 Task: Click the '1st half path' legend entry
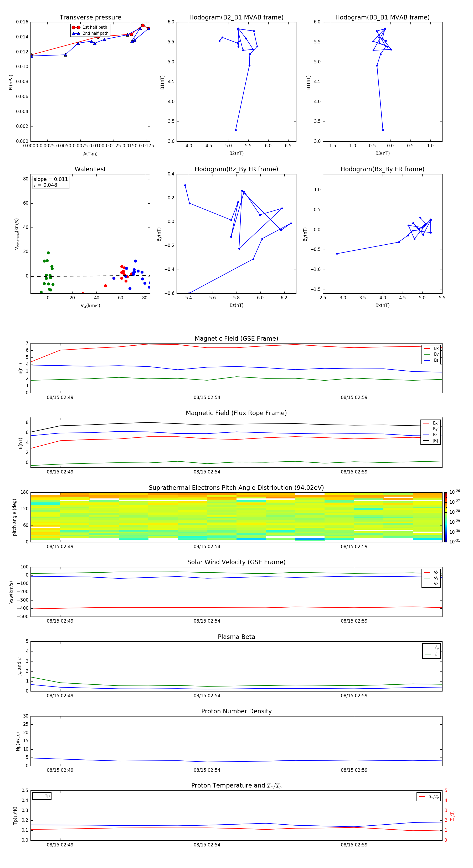click(x=90, y=27)
